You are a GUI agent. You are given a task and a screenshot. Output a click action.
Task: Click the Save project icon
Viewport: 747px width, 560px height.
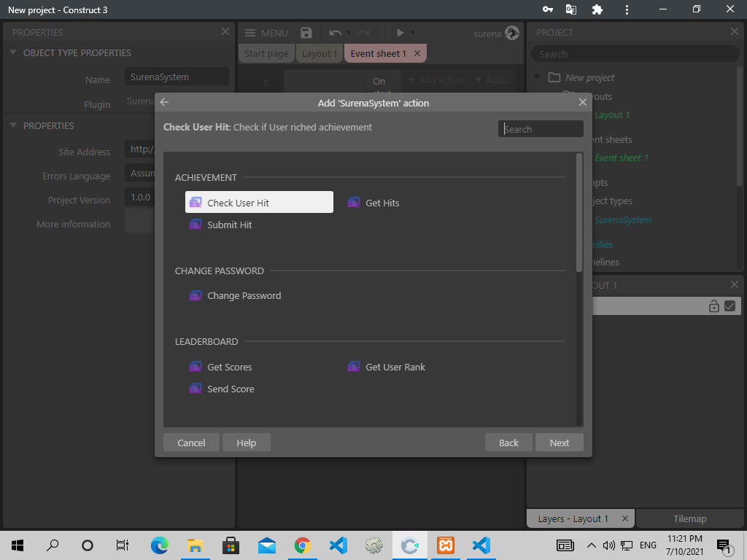coord(306,33)
